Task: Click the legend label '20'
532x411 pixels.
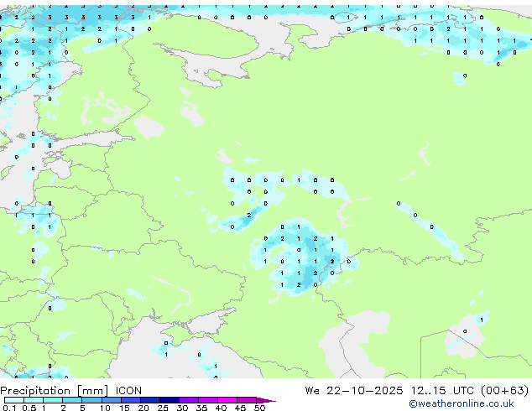Action: click(143, 408)
